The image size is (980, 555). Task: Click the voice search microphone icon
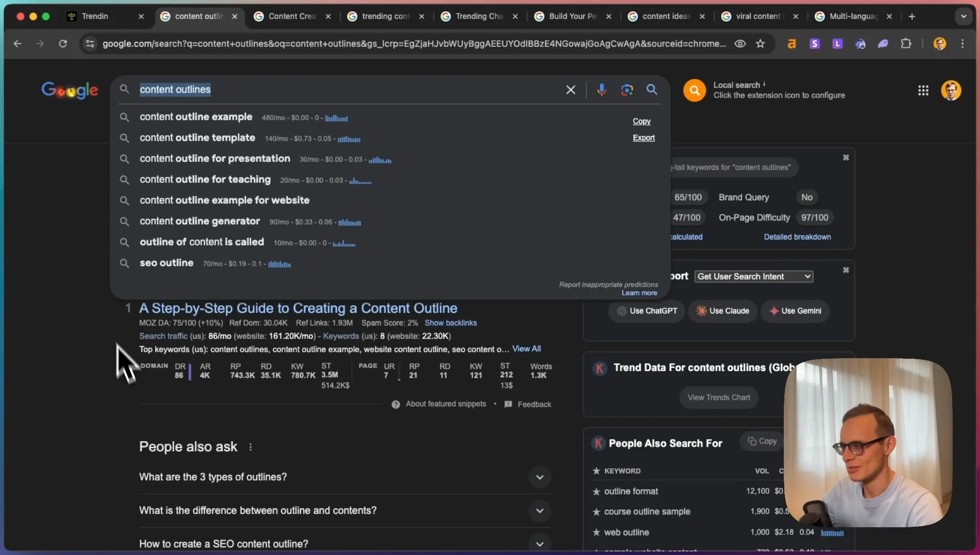click(601, 90)
